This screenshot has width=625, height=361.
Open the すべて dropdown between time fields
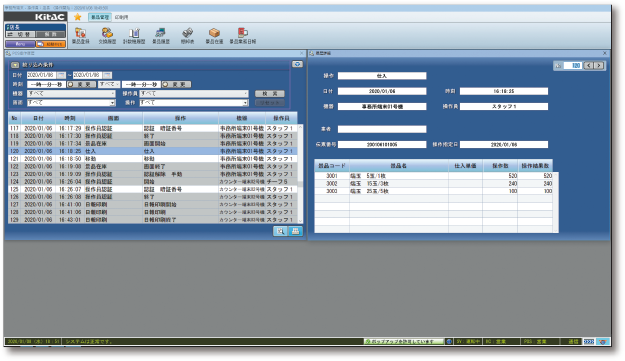109,84
